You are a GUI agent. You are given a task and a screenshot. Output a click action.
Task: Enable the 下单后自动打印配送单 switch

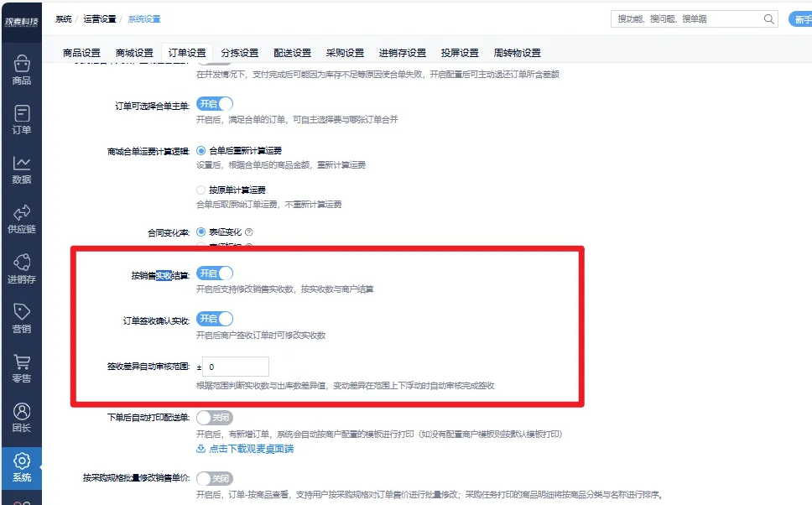point(215,417)
